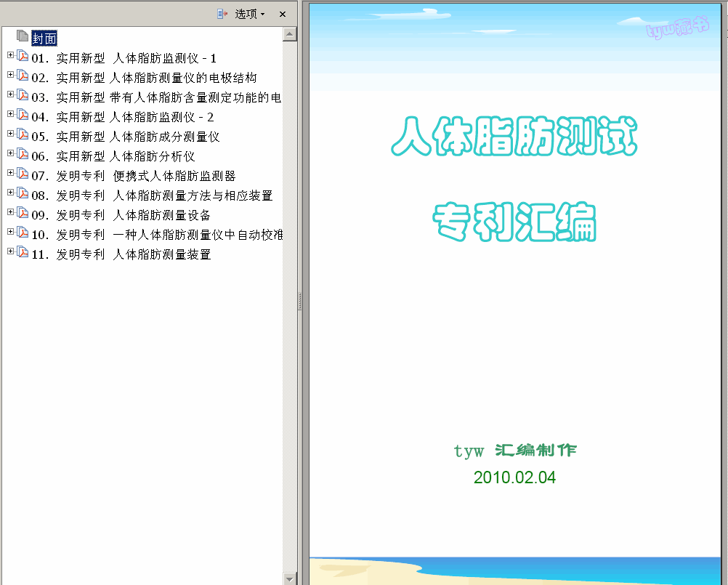Click PDF icon of bookmark 01

pos(23,57)
